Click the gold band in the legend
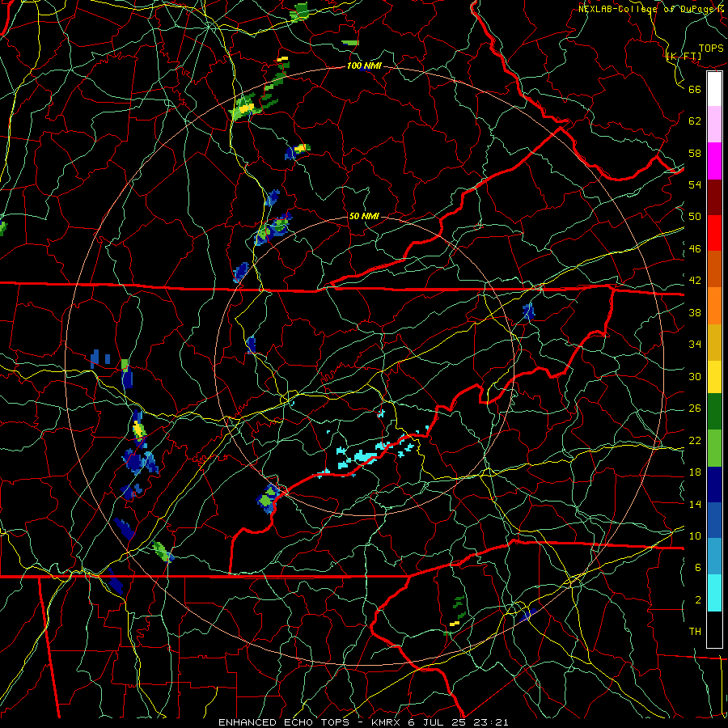The width and height of the screenshot is (728, 728). (714, 342)
